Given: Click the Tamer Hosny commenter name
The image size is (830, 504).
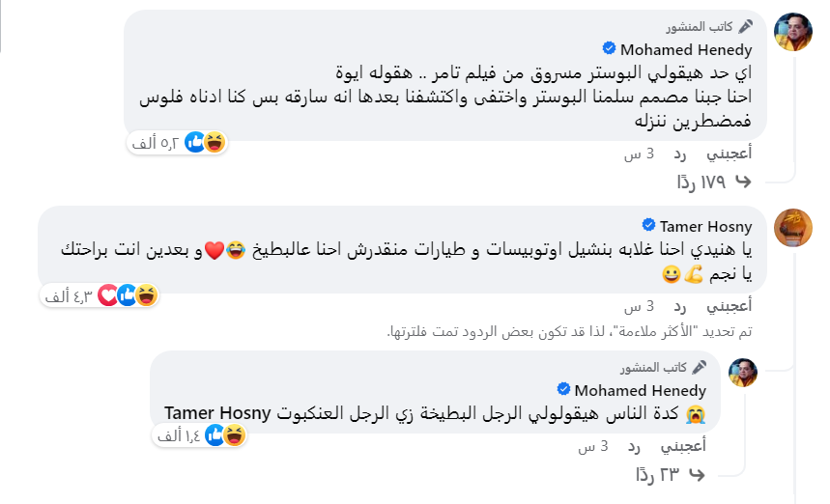Looking at the screenshot, I should point(705,226).
